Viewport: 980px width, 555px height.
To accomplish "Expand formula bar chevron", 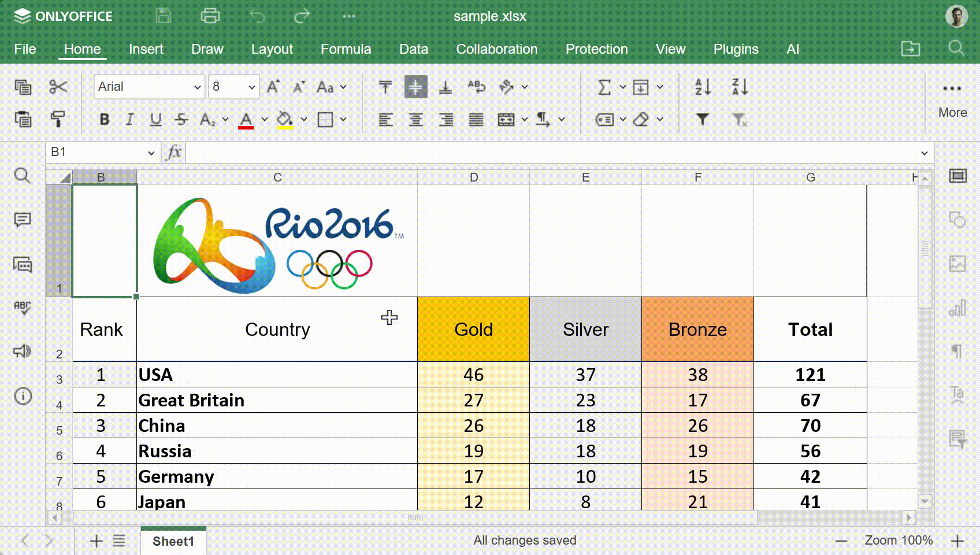I will click(x=924, y=153).
